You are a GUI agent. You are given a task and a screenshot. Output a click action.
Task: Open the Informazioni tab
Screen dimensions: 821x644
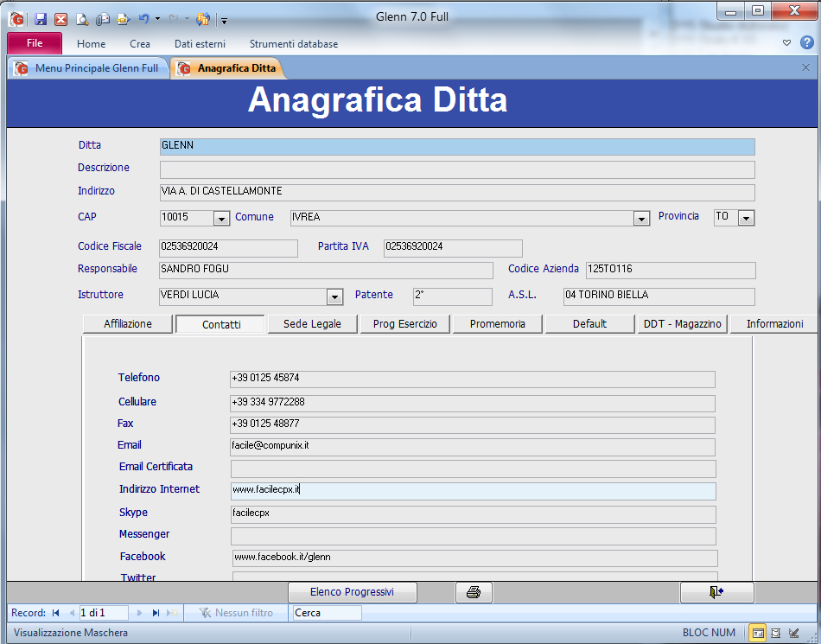point(774,324)
